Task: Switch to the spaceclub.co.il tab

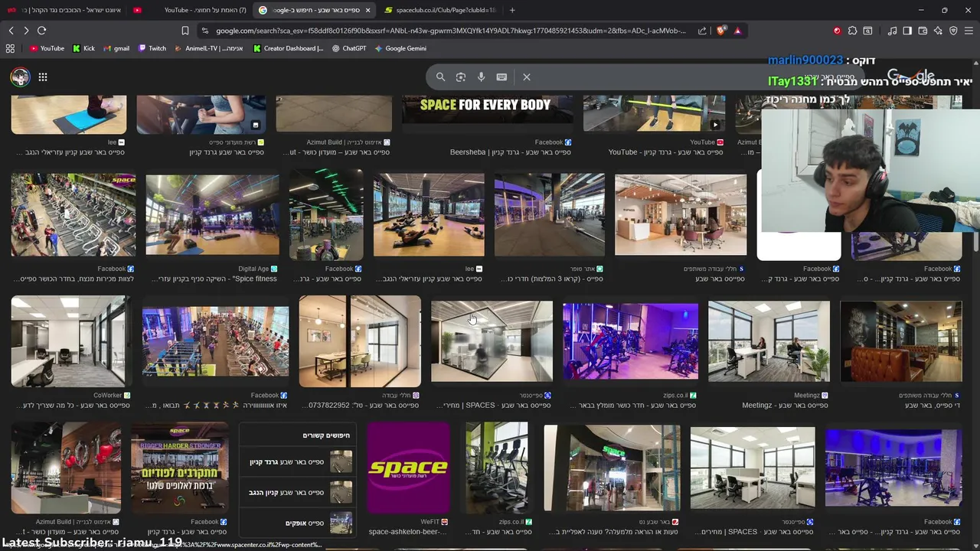Action: tap(440, 10)
